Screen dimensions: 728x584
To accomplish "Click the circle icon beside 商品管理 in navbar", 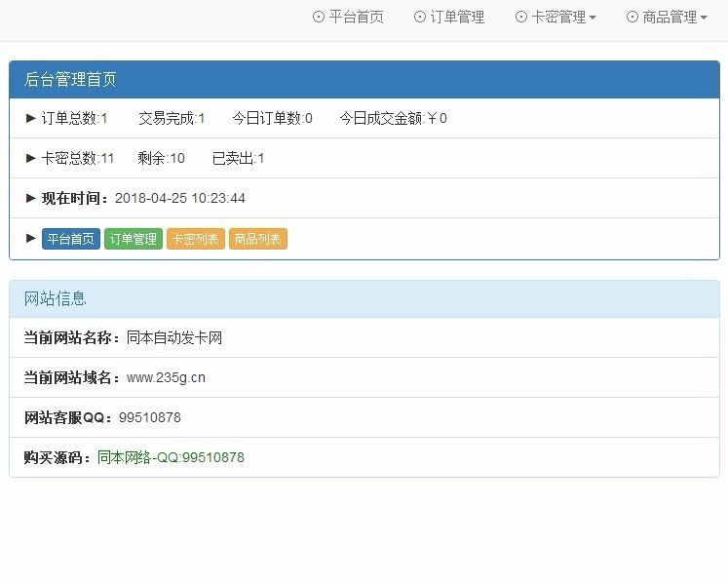I will tap(632, 17).
